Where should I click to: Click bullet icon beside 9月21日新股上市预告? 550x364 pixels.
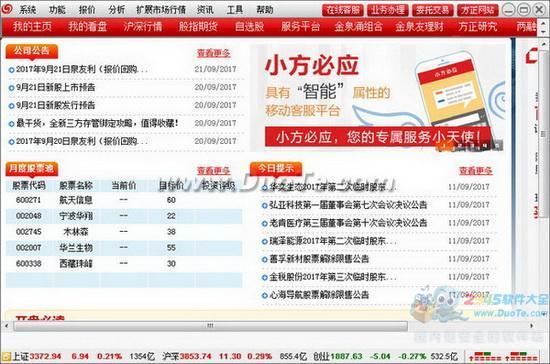coord(11,88)
